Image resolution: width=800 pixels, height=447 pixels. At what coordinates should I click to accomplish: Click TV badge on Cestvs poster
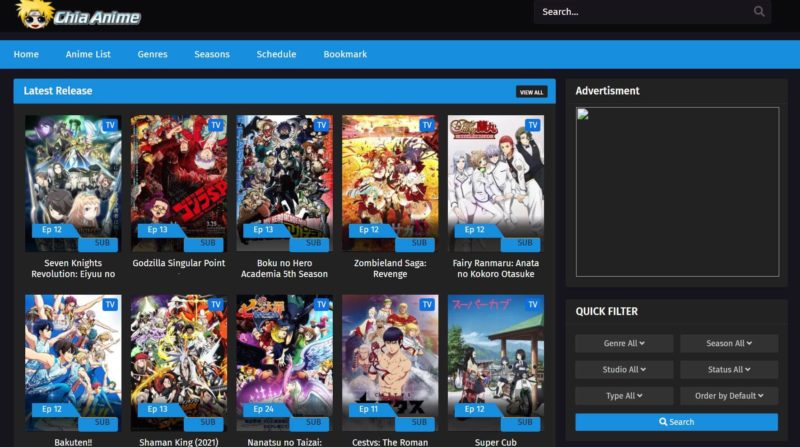coord(427,305)
